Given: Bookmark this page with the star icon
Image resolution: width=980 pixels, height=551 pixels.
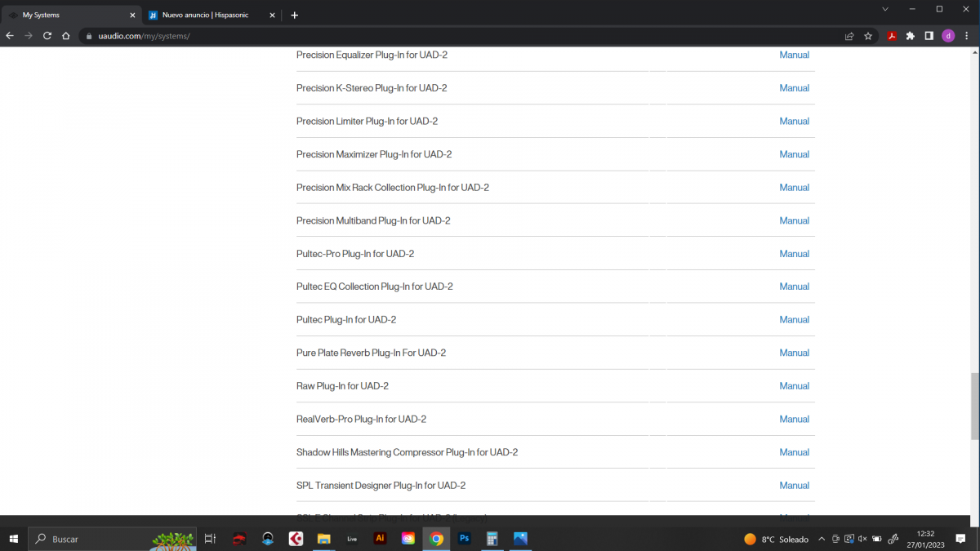Looking at the screenshot, I should pos(868,36).
